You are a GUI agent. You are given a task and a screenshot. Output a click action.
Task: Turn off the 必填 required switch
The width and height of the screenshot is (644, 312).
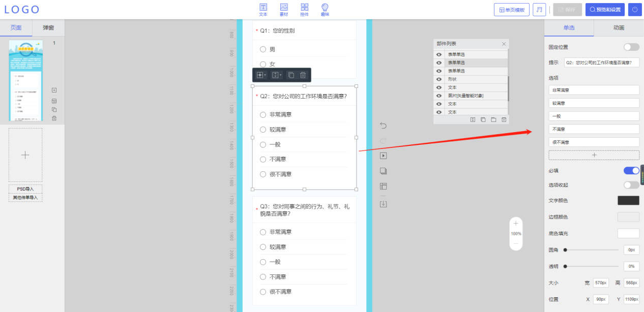(x=631, y=171)
